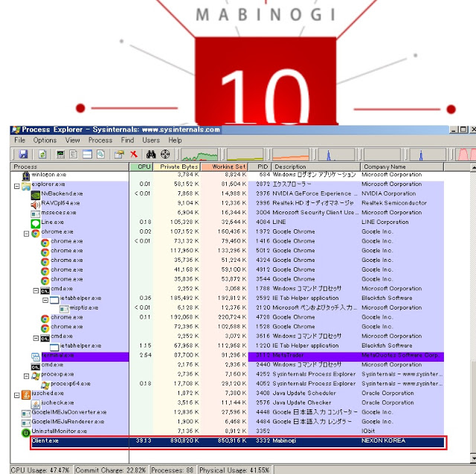Image resolution: width=476 pixels, height=474 pixels.
Task: Sort by the PID column header
Action: click(260, 167)
